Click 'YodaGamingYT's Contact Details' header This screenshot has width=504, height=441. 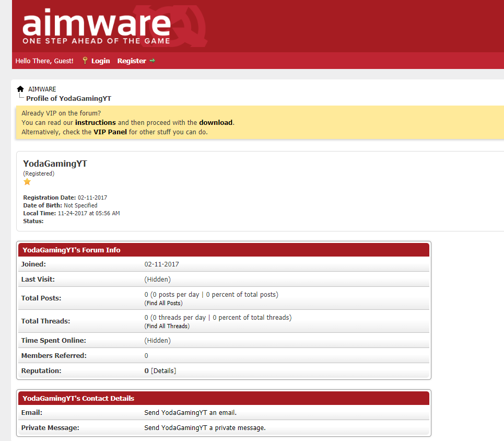tap(78, 398)
